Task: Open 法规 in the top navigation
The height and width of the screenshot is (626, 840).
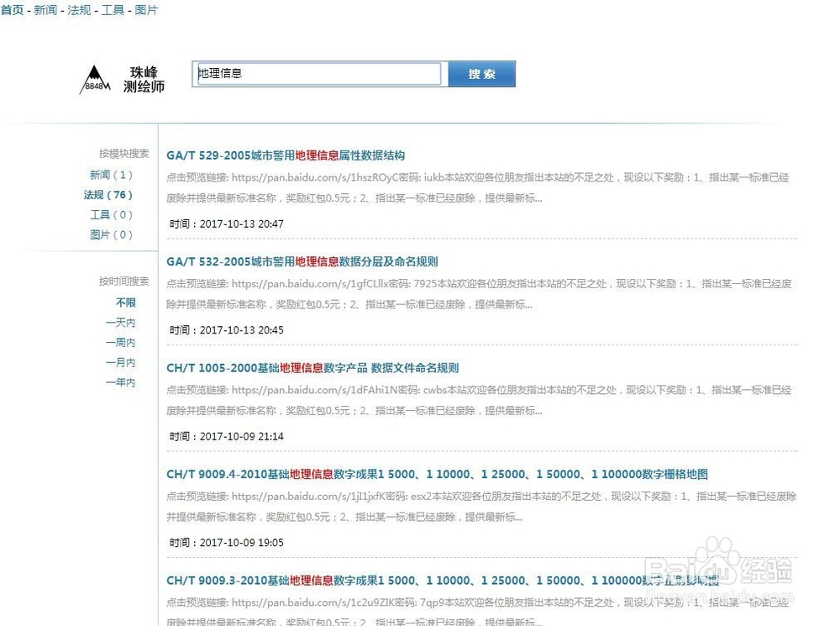Action: 78,10
